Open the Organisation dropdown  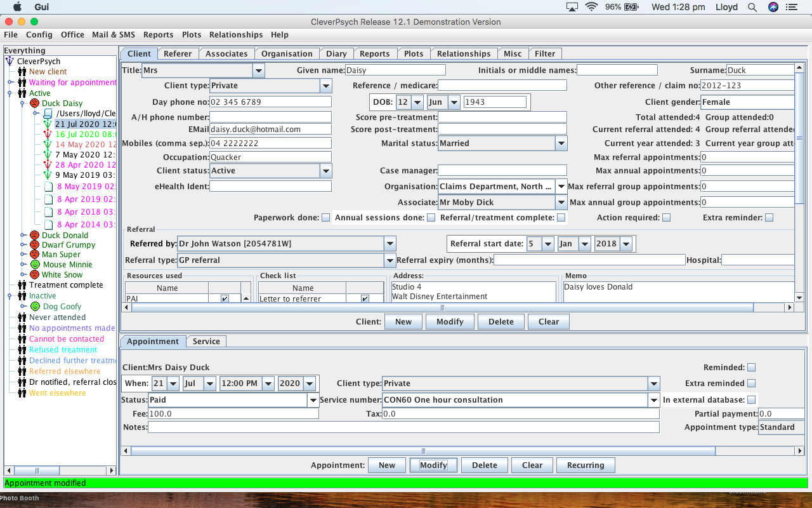point(561,187)
